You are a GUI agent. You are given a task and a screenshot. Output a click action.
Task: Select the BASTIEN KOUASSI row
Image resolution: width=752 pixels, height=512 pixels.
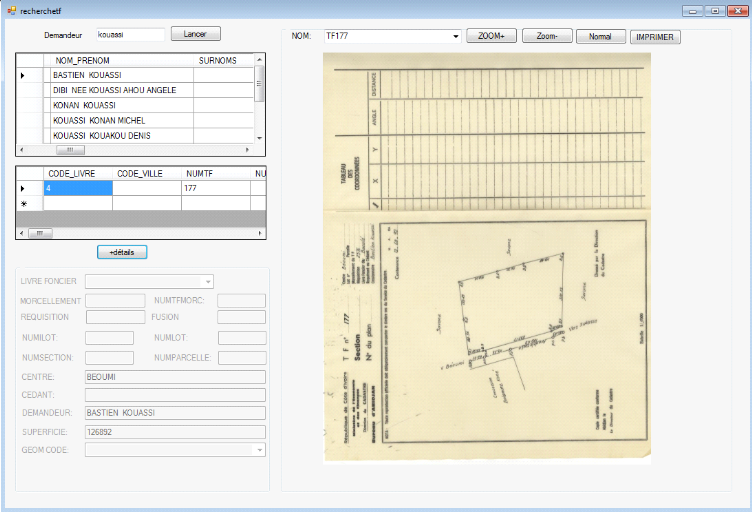(120, 75)
